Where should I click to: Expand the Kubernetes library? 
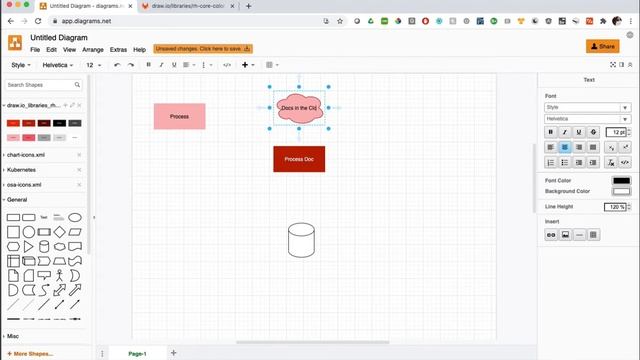(21, 170)
